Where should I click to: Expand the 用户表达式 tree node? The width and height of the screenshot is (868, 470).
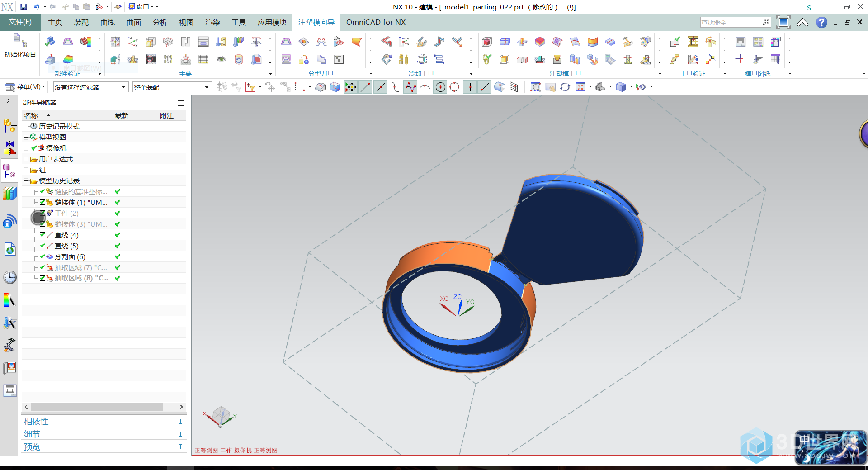(x=26, y=159)
